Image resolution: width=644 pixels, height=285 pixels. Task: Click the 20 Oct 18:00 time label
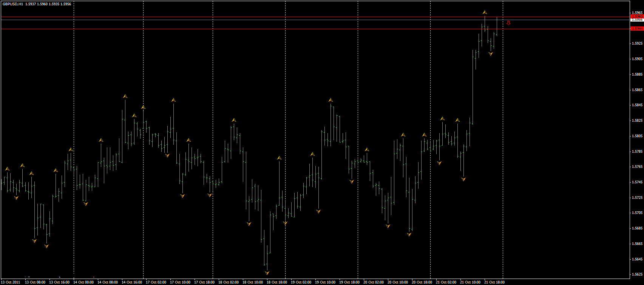click(x=422, y=282)
